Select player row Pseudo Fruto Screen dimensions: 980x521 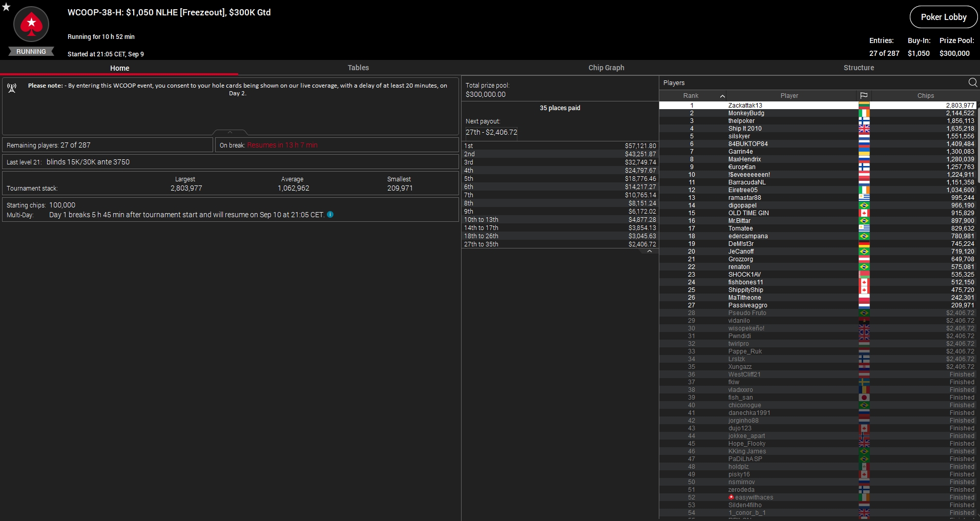coord(817,313)
